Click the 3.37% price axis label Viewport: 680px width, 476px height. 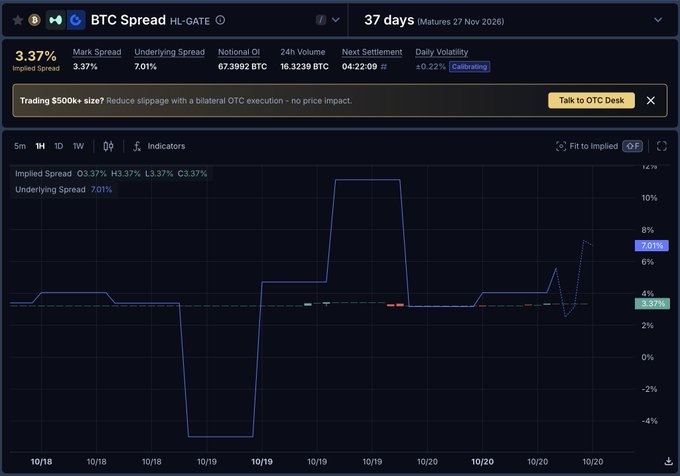[x=652, y=303]
